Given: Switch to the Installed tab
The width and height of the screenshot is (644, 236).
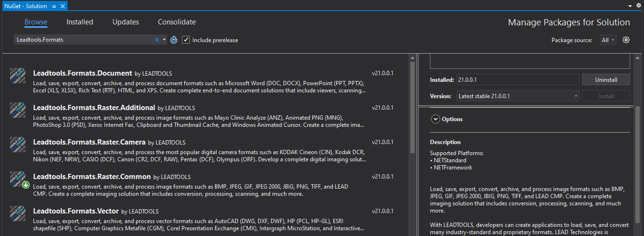Looking at the screenshot, I should tap(79, 22).
